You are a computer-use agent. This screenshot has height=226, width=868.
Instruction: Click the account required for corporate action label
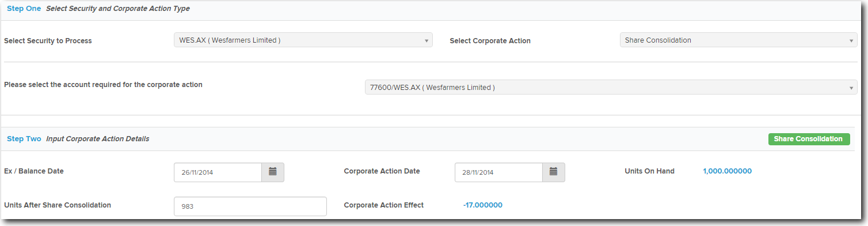click(103, 85)
